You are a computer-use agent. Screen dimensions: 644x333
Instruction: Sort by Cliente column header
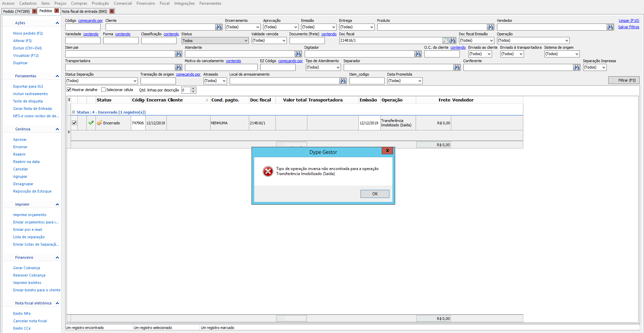tap(188, 100)
